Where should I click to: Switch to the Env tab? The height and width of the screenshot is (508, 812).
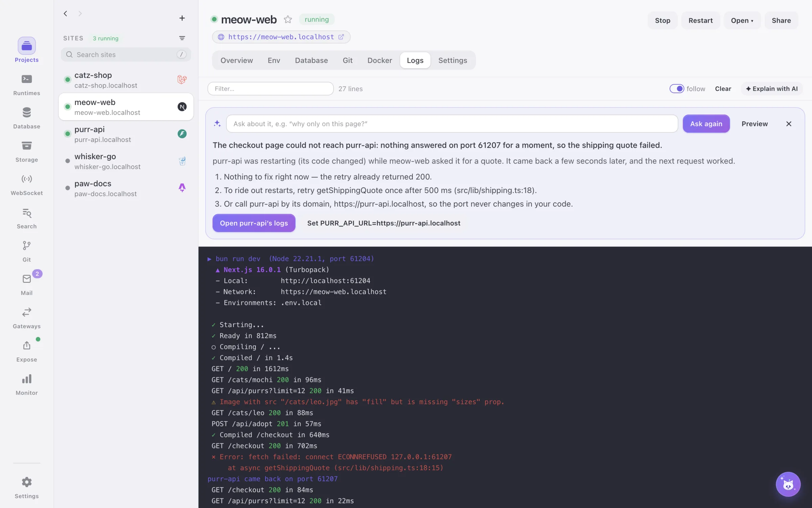[x=274, y=60]
